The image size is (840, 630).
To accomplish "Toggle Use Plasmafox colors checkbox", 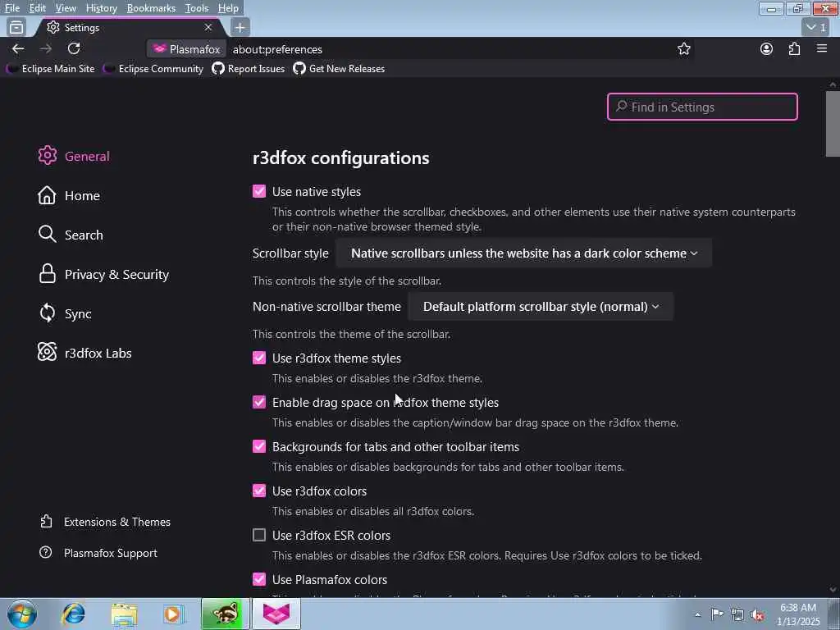I will (x=258, y=579).
